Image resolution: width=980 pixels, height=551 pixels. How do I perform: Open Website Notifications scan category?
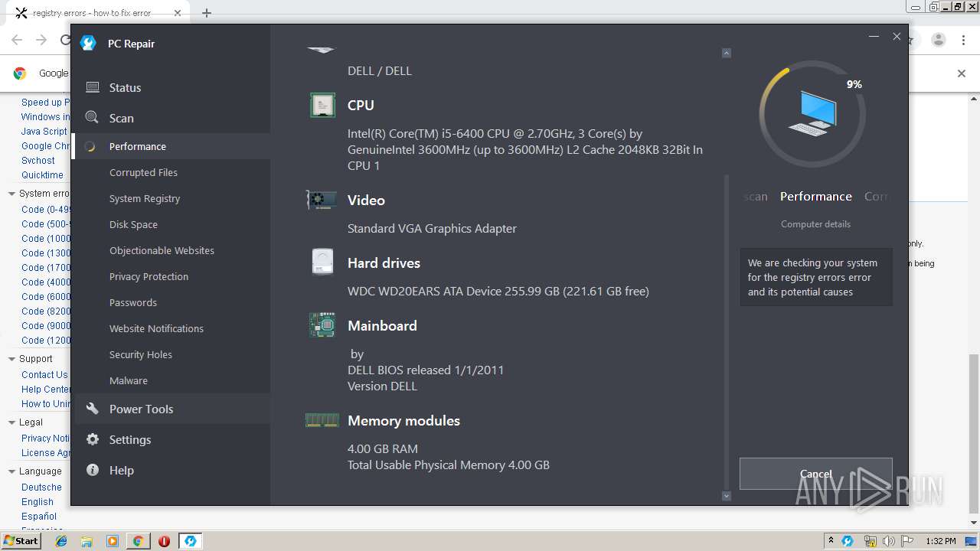tap(156, 328)
